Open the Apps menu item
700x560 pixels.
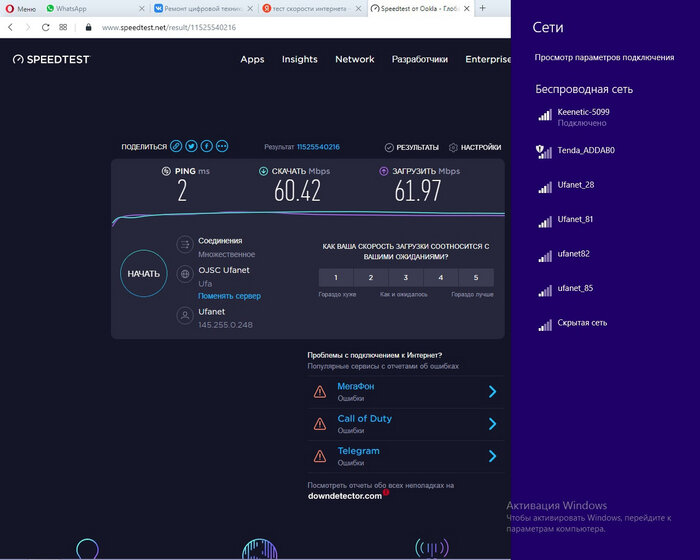point(252,59)
